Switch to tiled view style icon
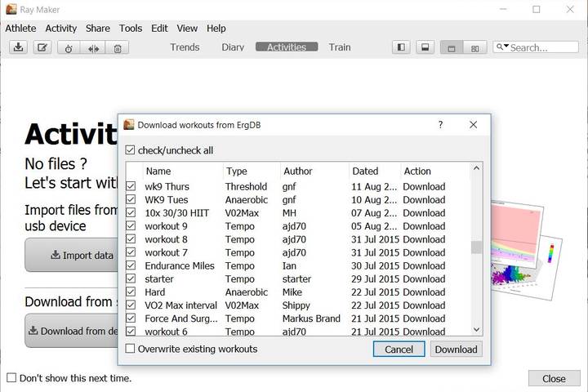Screen dimensions: 588x392 click(x=474, y=48)
